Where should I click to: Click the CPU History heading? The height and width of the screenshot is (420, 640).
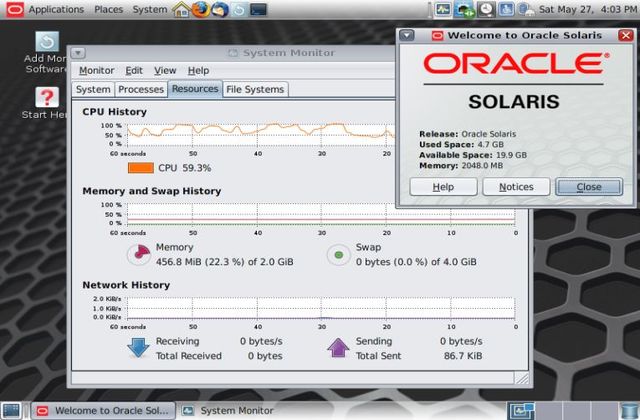pos(114,112)
